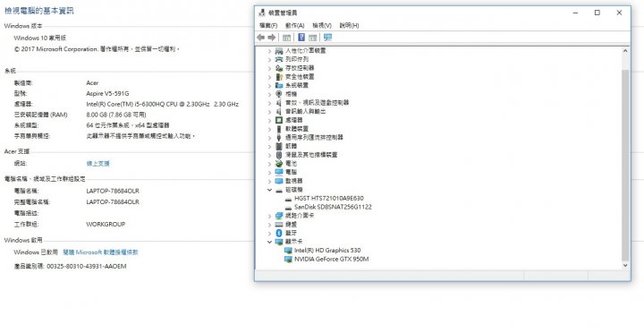Open the 檔案(F) menu
644x333 pixels.
coord(268,25)
